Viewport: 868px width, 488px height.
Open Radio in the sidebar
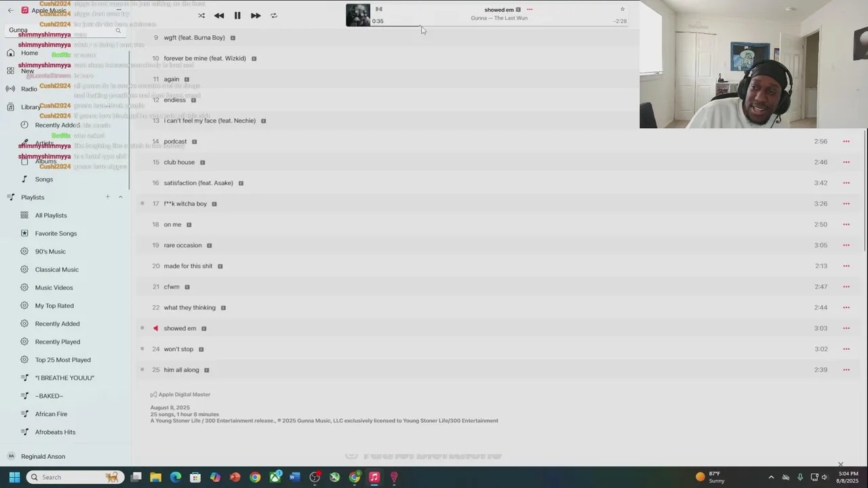(29, 89)
